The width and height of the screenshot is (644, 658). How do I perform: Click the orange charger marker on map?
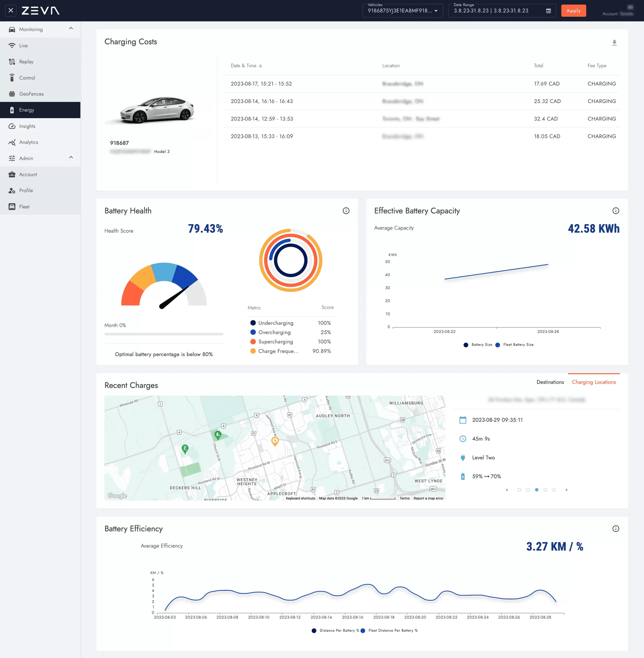click(275, 440)
